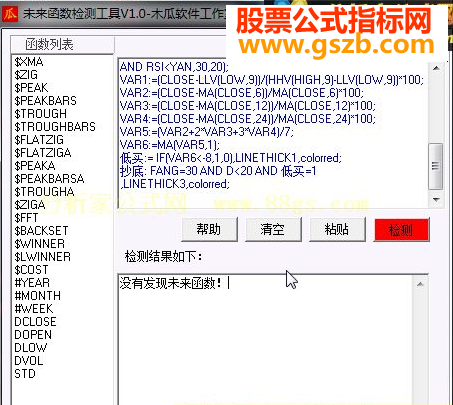This screenshot has height=405, width=453.
Task: Select $TROUGH in the function list
Action: [x=41, y=114]
